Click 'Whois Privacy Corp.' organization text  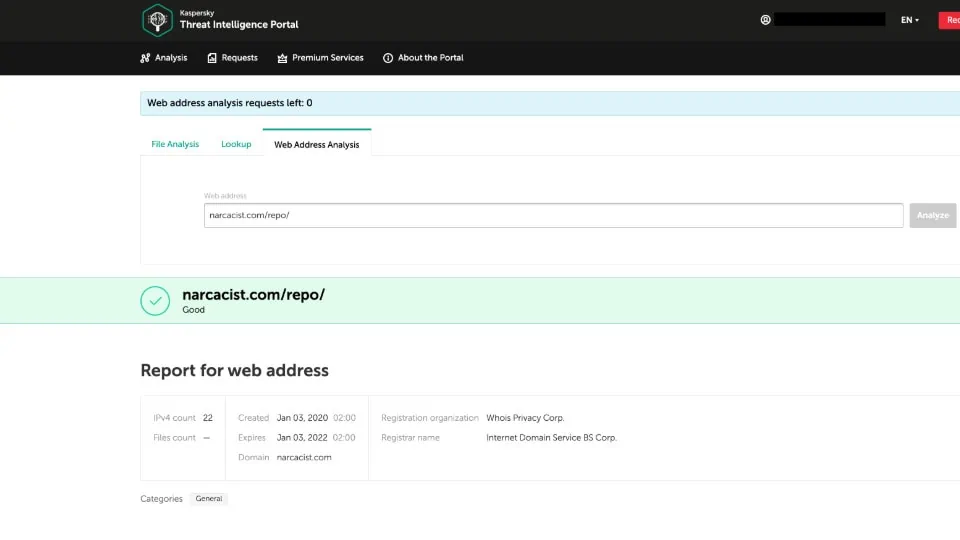point(525,418)
